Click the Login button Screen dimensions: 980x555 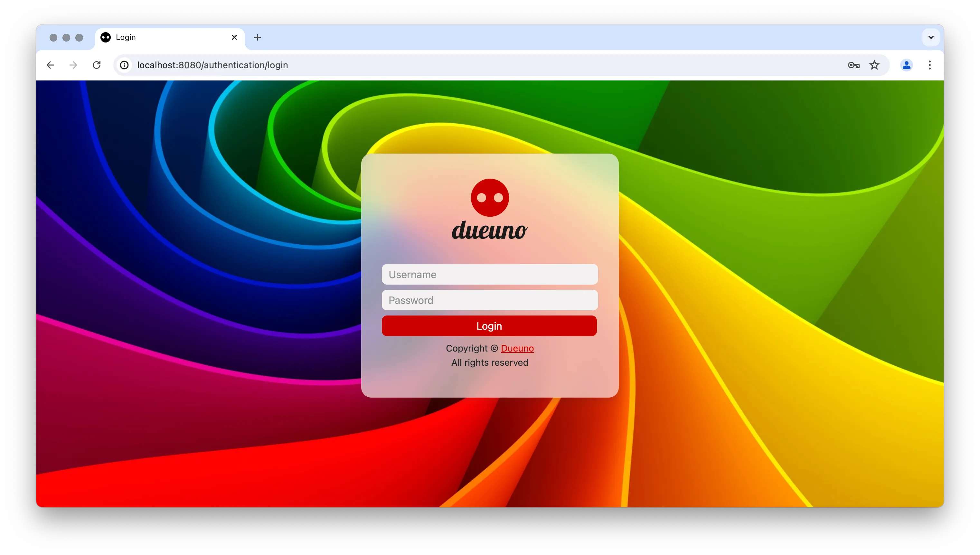(x=489, y=325)
